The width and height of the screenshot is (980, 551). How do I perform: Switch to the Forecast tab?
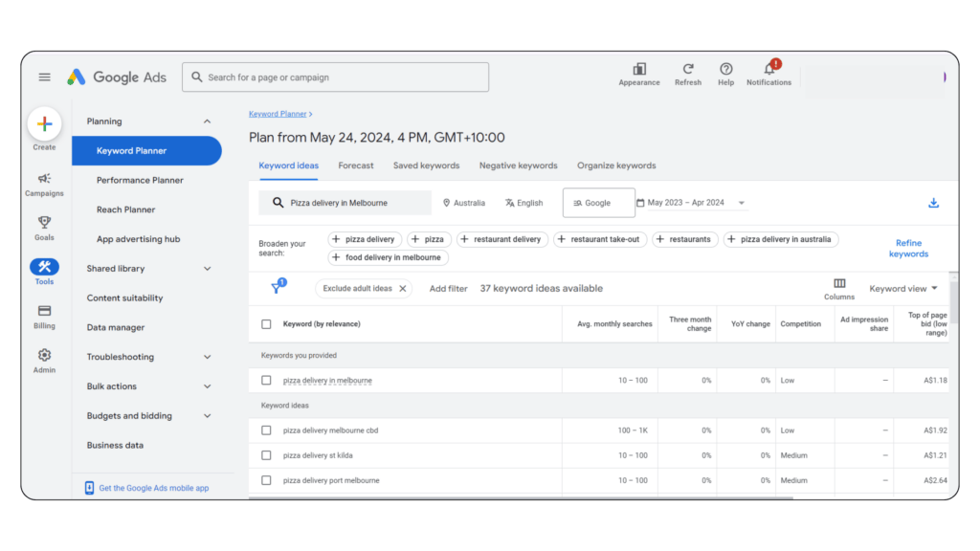pyautogui.click(x=356, y=165)
